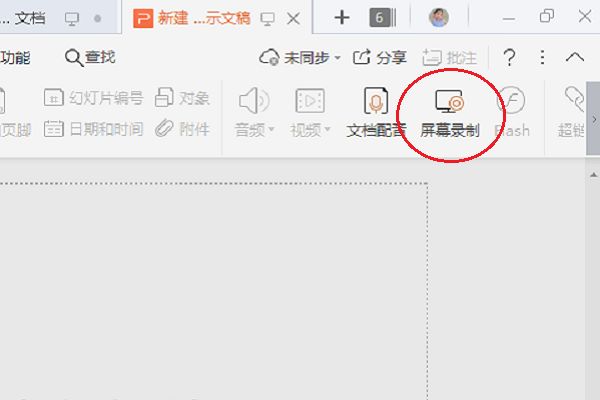This screenshot has height=400, width=600.
Task: Collapse the ribbon with the up chevron
Action: [x=575, y=58]
